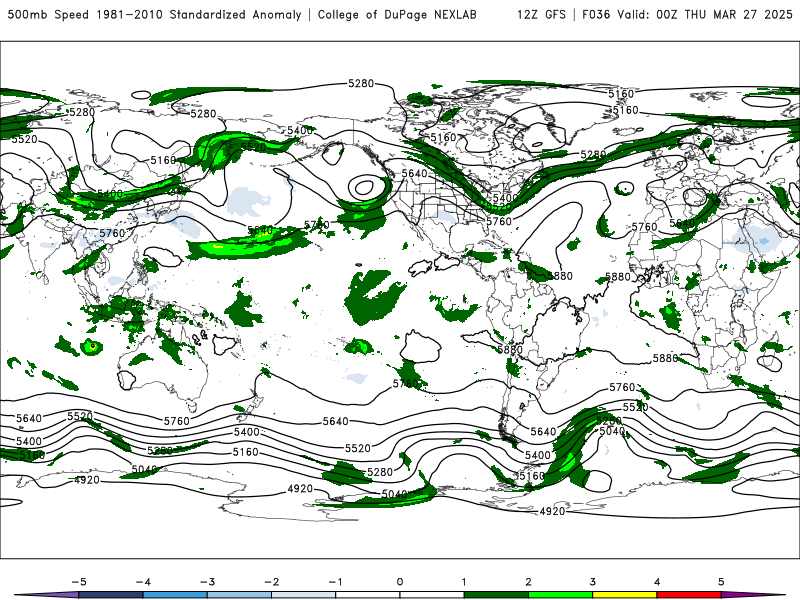Click the '0' tick label on the colorbar
Screen dimensions: 800x600
coord(399,582)
